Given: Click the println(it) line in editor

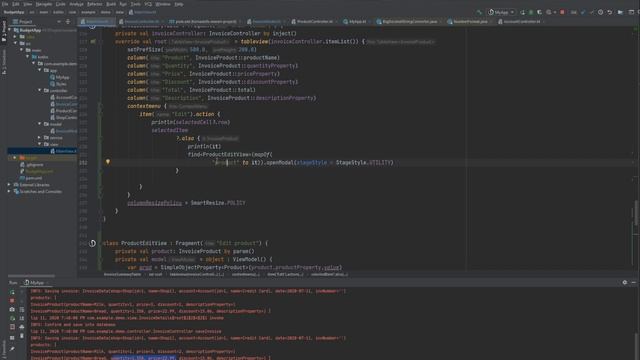Looking at the screenshot, I should click(204, 146).
